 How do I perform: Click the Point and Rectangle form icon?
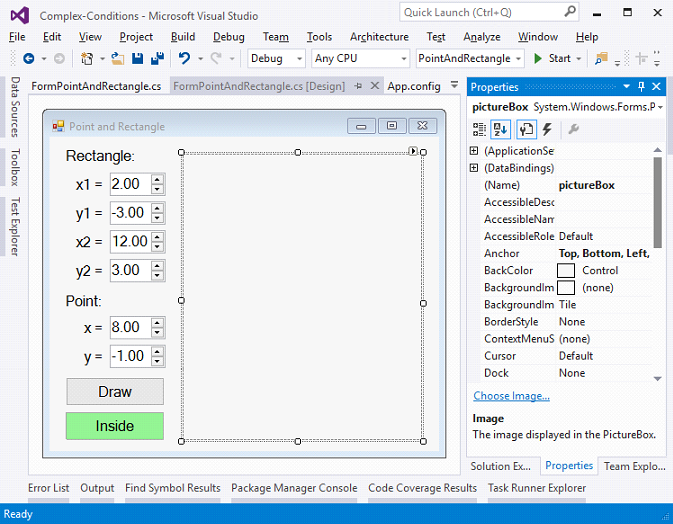(58, 126)
